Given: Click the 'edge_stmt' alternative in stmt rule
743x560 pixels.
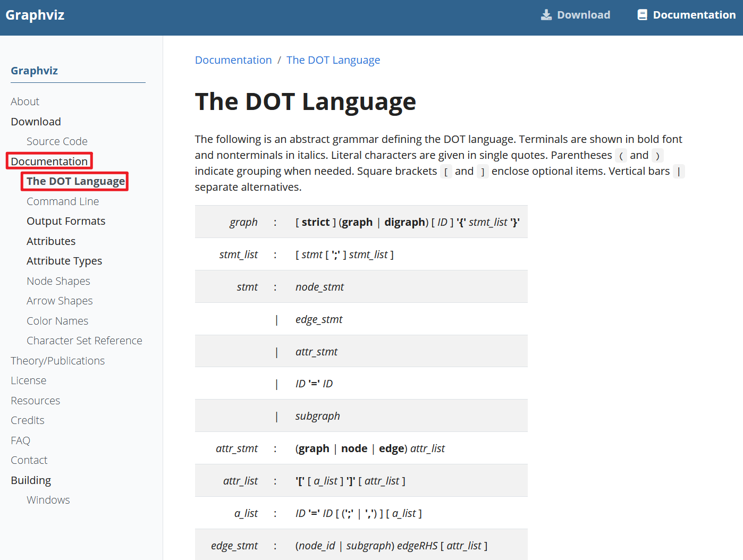Looking at the screenshot, I should coord(319,319).
